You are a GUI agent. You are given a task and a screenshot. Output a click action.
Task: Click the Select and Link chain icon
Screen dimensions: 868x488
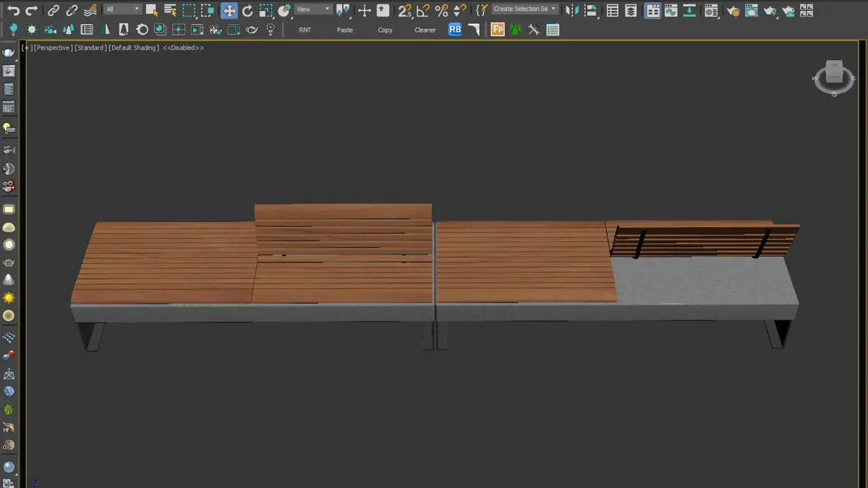[x=54, y=10]
